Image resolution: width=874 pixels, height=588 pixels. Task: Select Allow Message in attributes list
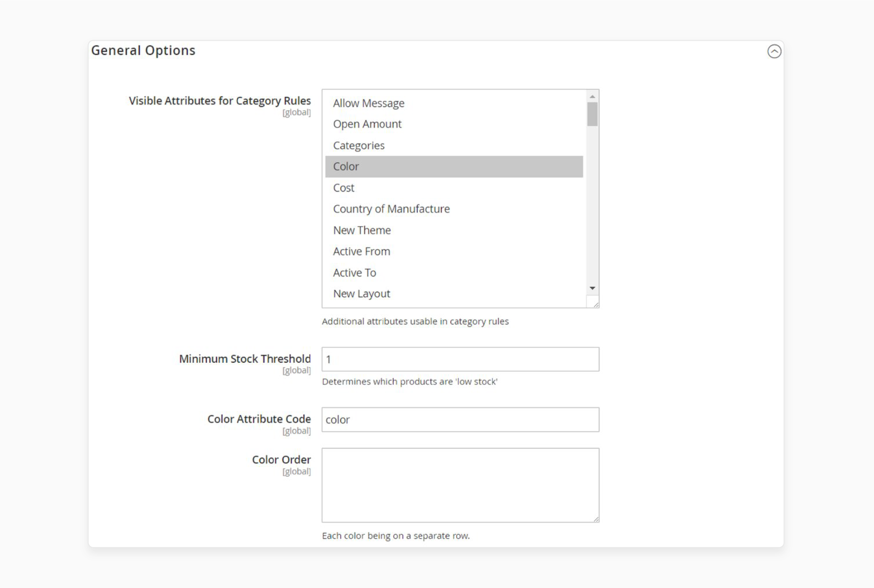[x=454, y=103]
